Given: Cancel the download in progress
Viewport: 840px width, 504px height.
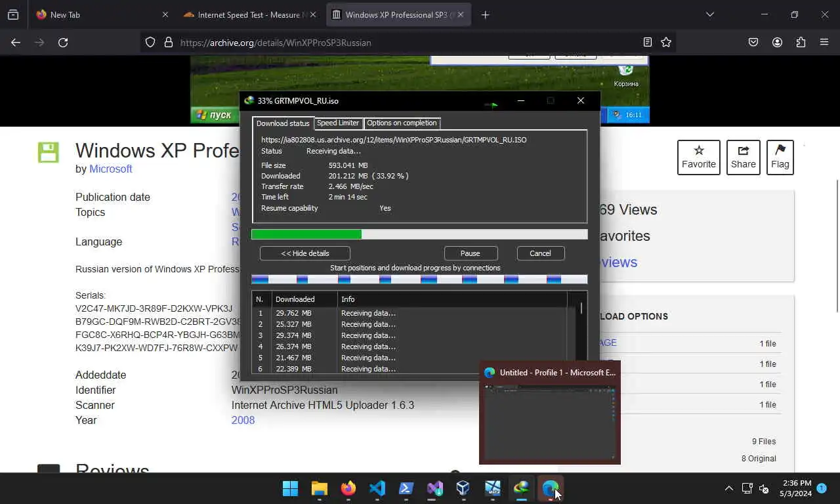Looking at the screenshot, I should [x=540, y=253].
